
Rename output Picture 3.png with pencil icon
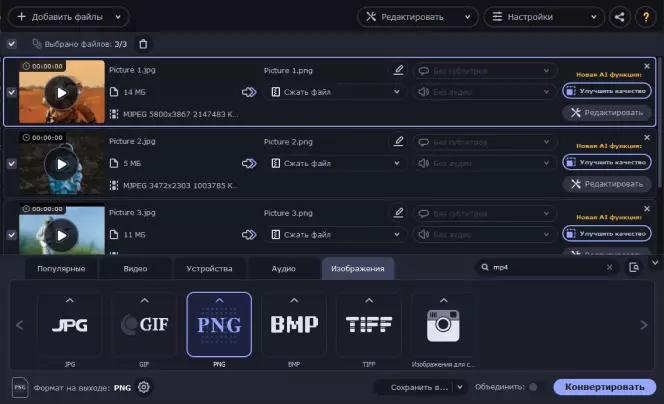pyautogui.click(x=398, y=212)
